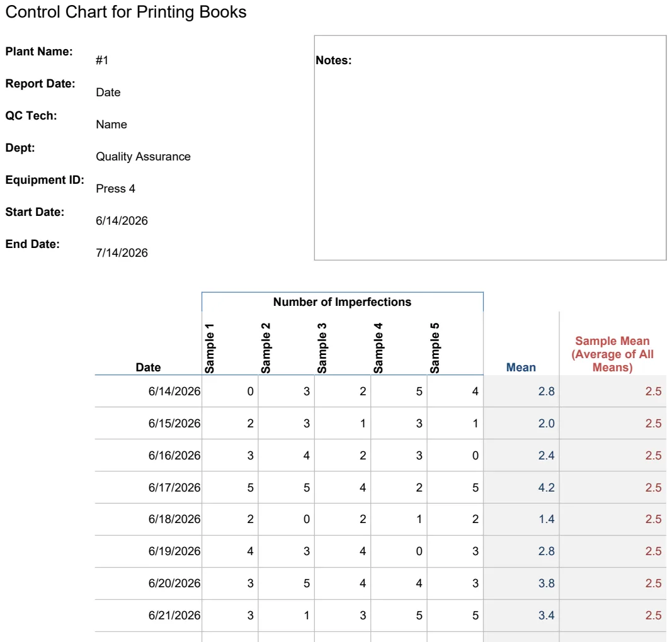The height and width of the screenshot is (642, 672).
Task: Select the 'End Date:' label
Action: click(x=33, y=244)
